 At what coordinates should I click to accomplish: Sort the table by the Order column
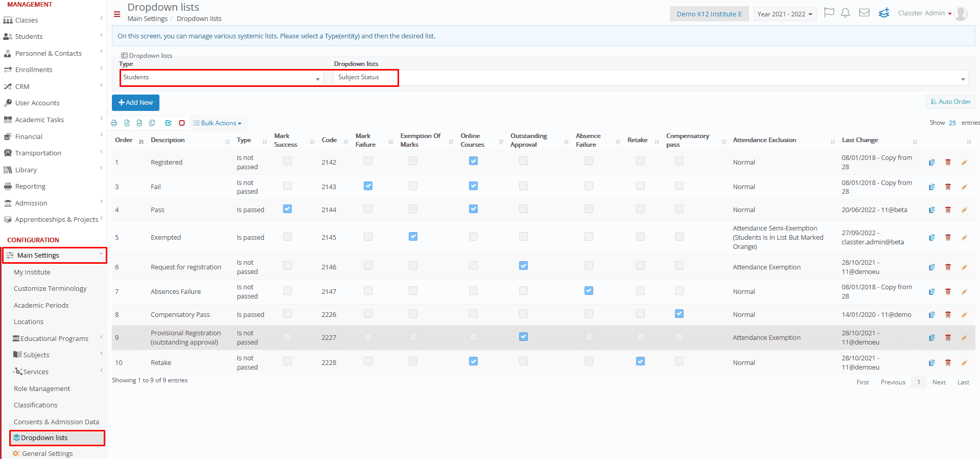click(129, 140)
